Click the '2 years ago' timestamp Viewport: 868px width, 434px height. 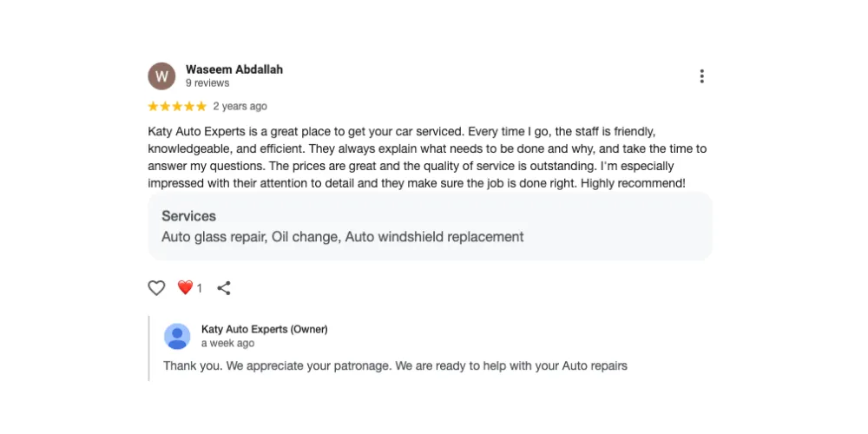(240, 107)
